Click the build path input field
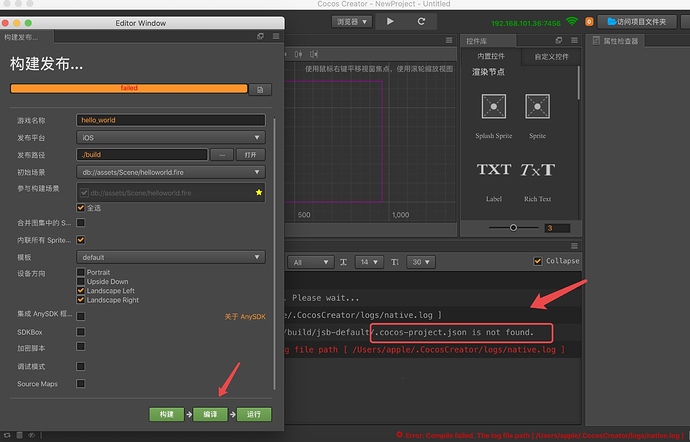Screen dimensions: 690x442 pos(142,155)
